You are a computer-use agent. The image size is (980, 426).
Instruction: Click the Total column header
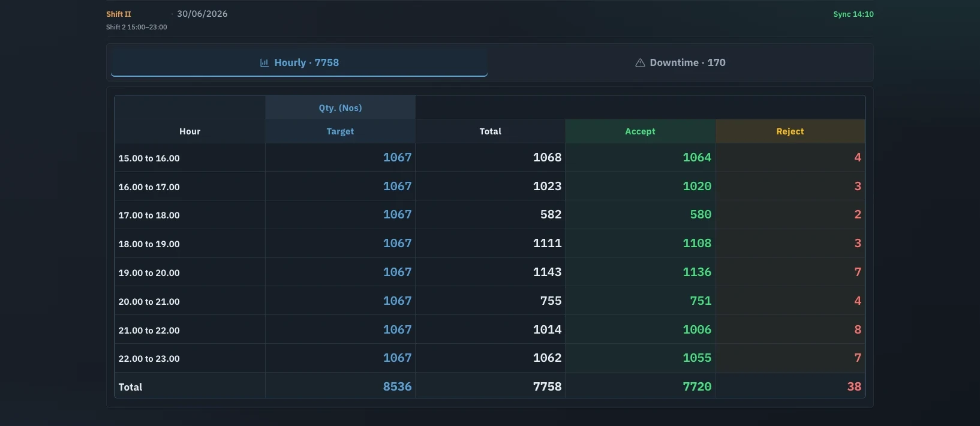pyautogui.click(x=491, y=131)
